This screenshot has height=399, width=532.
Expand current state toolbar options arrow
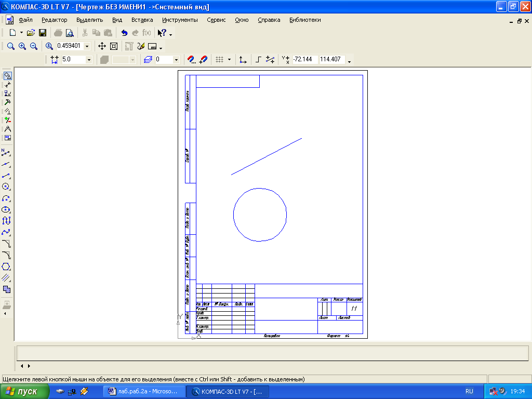pyautogui.click(x=350, y=62)
